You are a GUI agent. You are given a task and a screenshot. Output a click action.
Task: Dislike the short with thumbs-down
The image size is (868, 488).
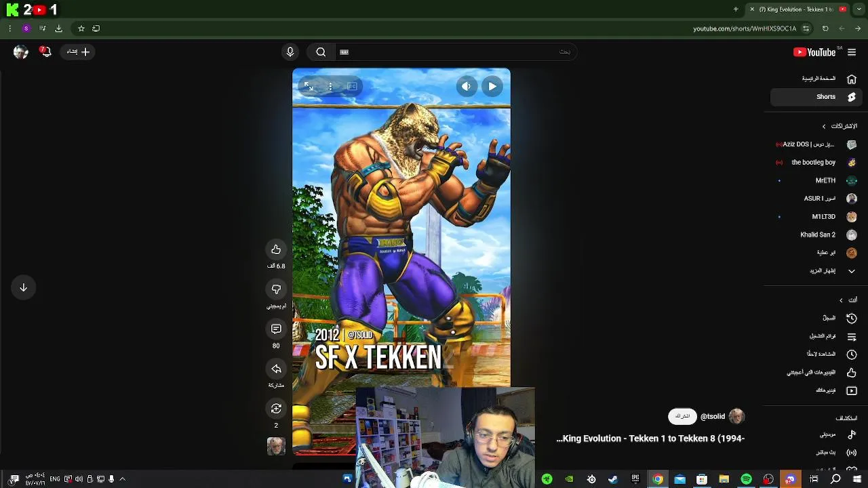tap(276, 289)
